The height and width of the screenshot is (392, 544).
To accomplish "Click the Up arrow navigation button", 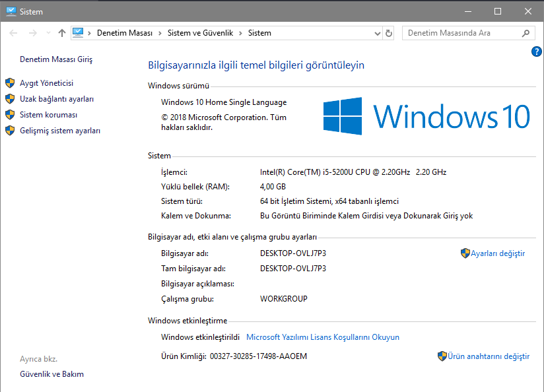I will click(x=62, y=33).
